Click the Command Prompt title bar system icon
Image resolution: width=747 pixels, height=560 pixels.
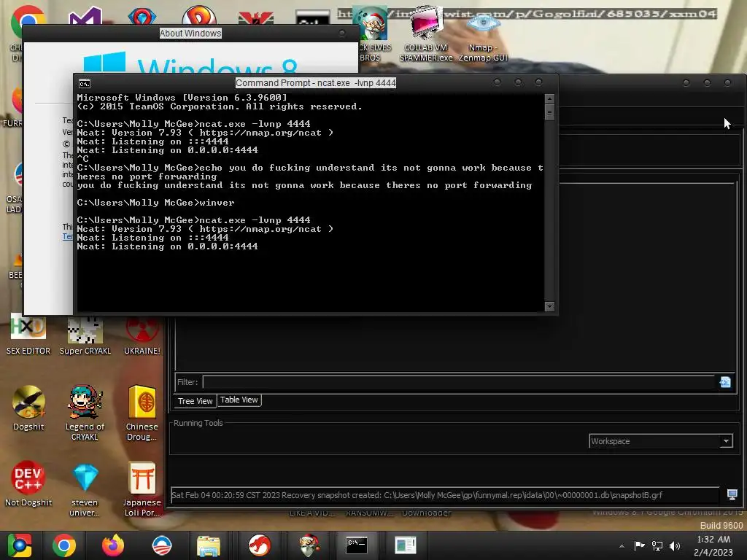click(85, 84)
